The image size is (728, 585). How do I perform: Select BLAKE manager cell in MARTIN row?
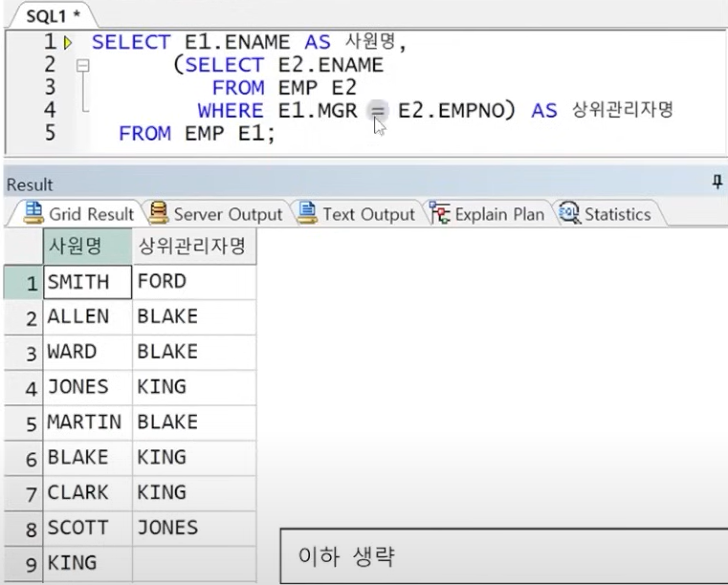click(x=194, y=422)
